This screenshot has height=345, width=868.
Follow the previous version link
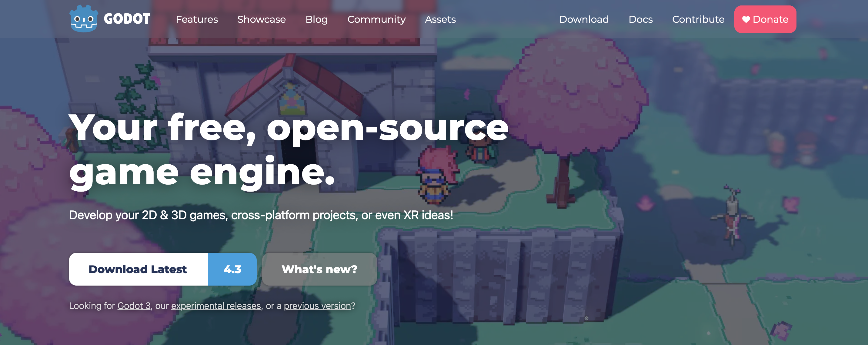317,306
